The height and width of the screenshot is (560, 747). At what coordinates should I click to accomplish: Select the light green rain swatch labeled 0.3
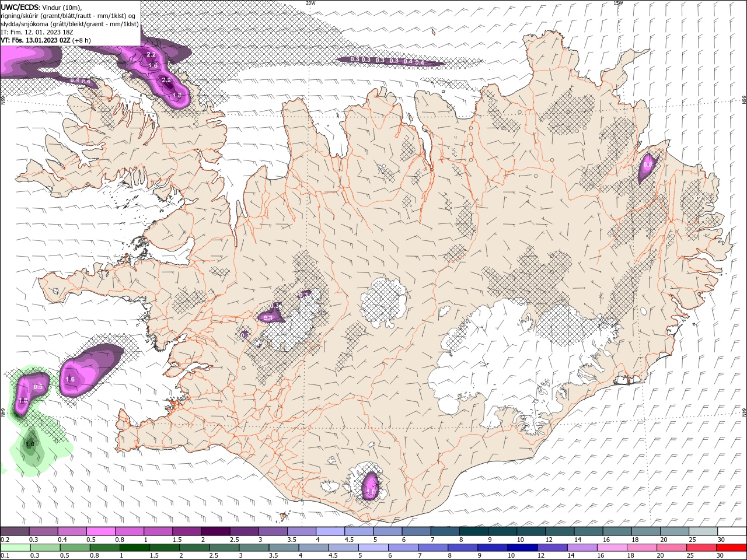pos(45,548)
